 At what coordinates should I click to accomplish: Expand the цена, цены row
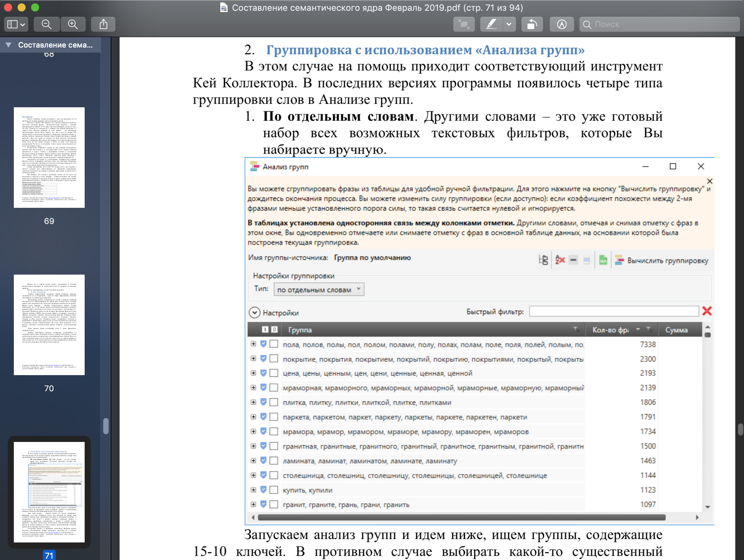point(253,373)
